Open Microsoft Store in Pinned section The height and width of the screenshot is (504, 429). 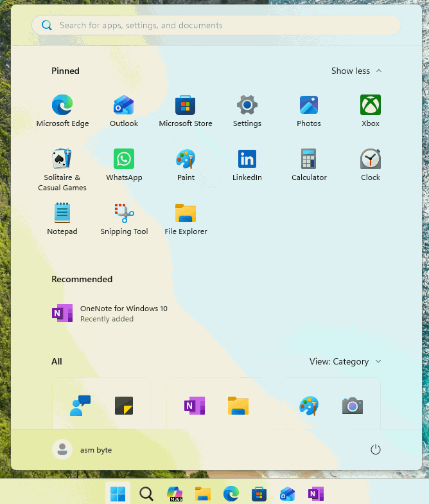(186, 111)
